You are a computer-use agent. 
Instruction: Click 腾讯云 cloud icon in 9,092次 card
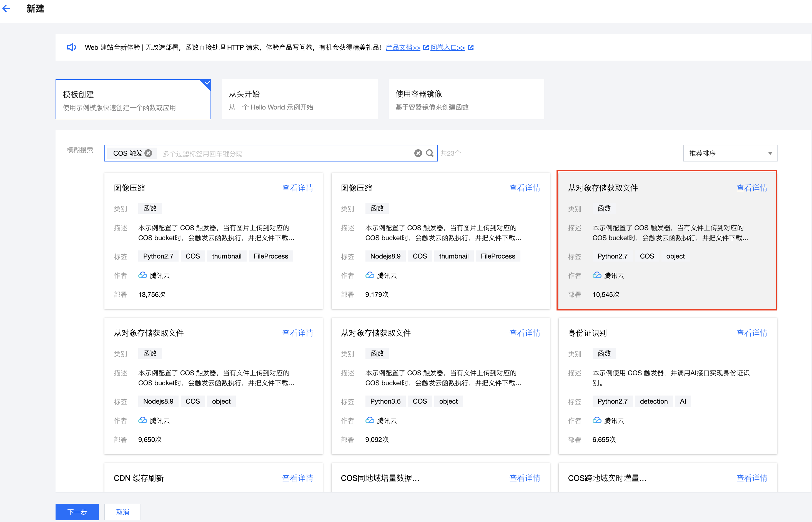[370, 420]
